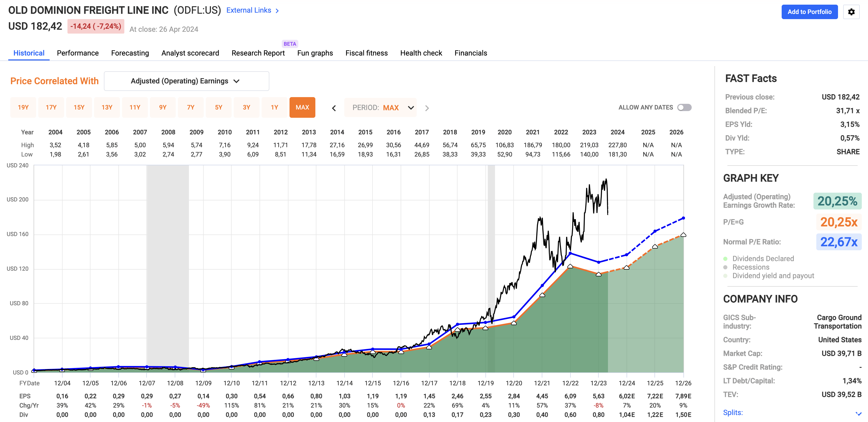Click the Splits label
Screen dimensions: 868x422
(733, 412)
